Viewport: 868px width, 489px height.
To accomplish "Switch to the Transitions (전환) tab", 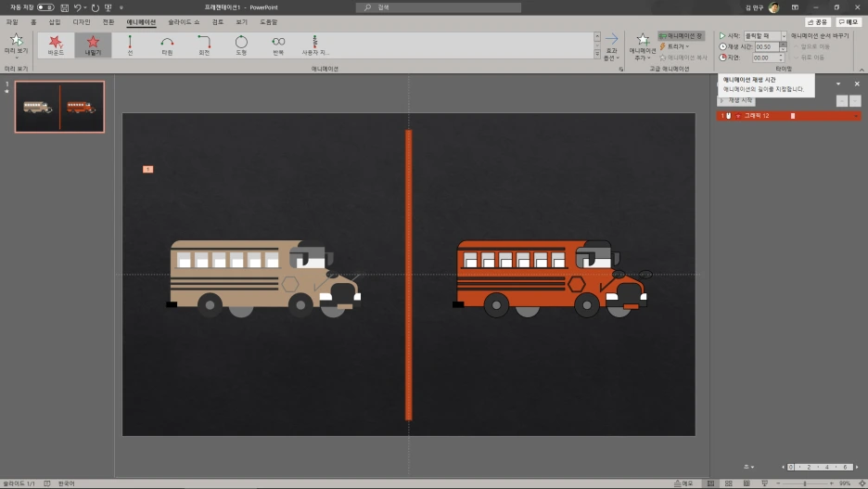I will pos(108,22).
